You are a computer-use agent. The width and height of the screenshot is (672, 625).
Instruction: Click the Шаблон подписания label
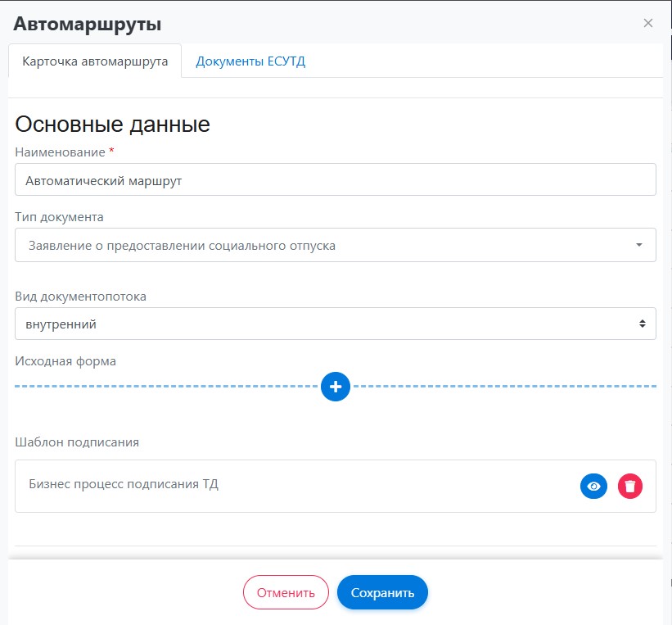[x=77, y=442]
